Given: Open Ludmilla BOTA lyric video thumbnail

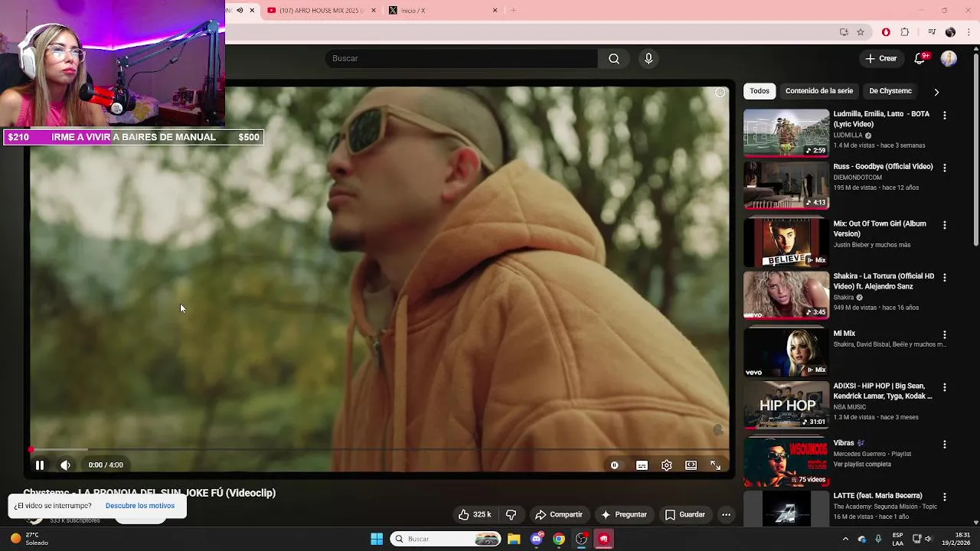Looking at the screenshot, I should (786, 133).
